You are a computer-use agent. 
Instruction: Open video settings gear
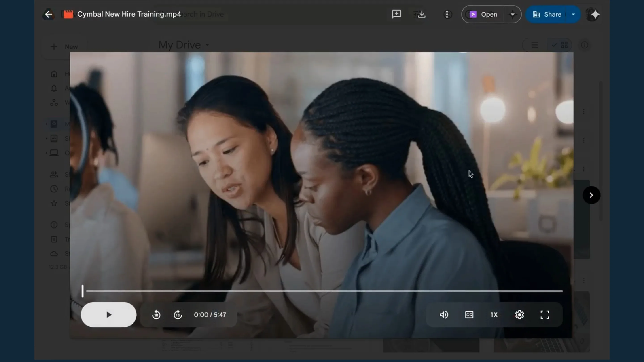[x=519, y=315]
